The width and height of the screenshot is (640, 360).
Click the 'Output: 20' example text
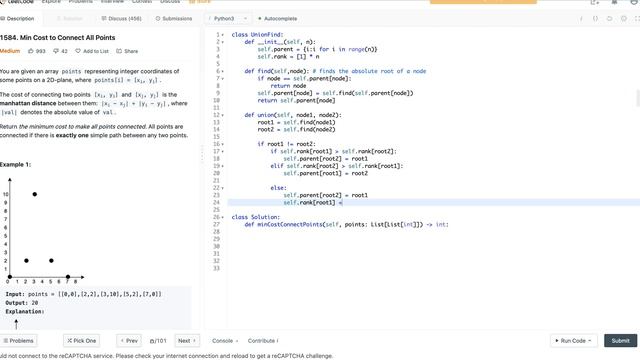tap(22, 303)
